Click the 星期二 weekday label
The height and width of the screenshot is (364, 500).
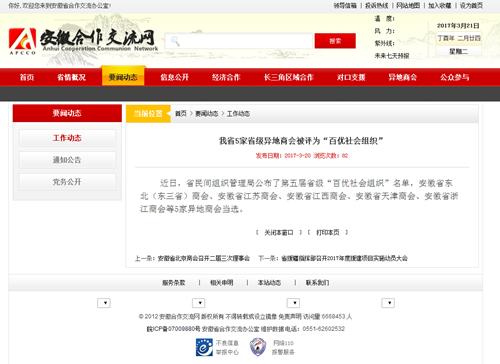(x=459, y=51)
